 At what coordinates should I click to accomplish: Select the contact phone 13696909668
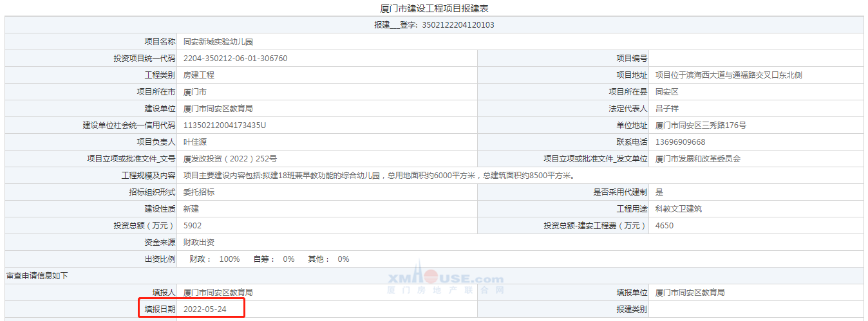(680, 142)
